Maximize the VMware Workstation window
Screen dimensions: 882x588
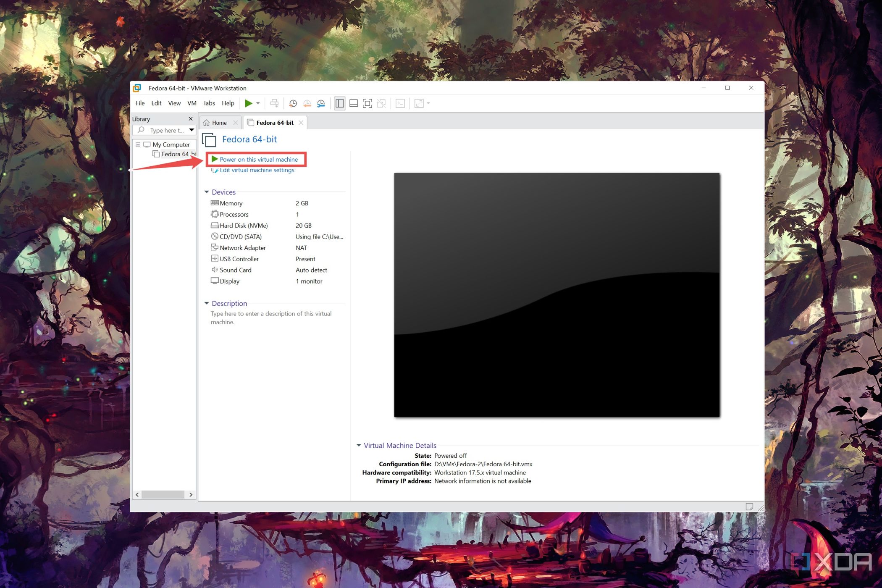point(727,88)
